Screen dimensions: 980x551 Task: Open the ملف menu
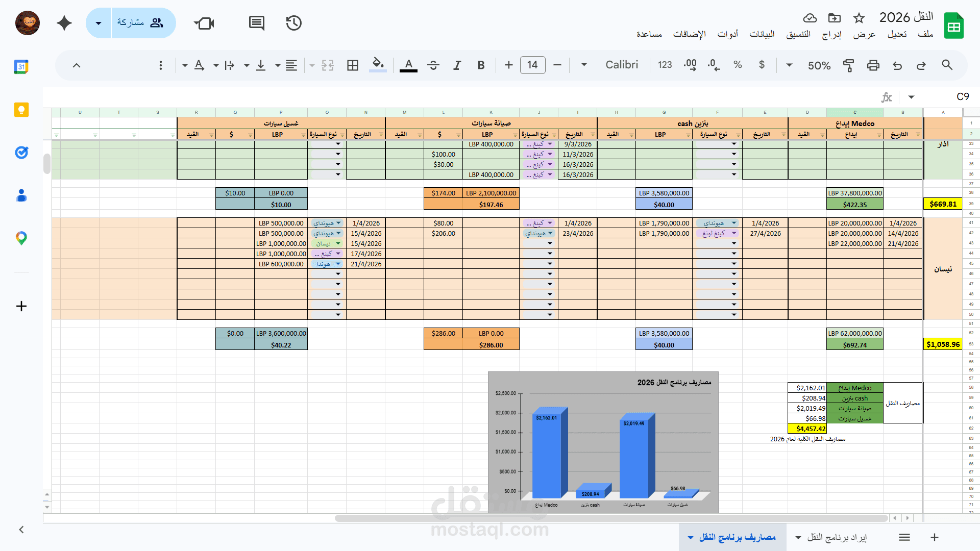tap(925, 34)
